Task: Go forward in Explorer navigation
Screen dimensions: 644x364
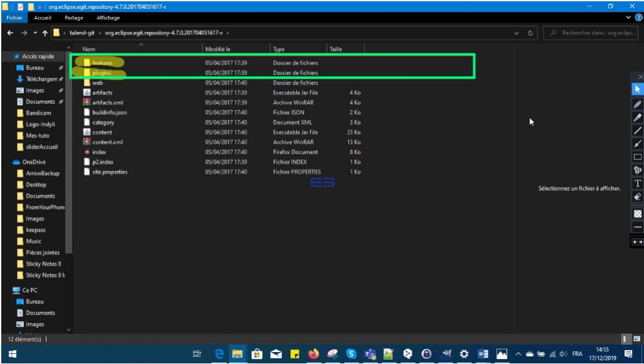Action: point(25,33)
